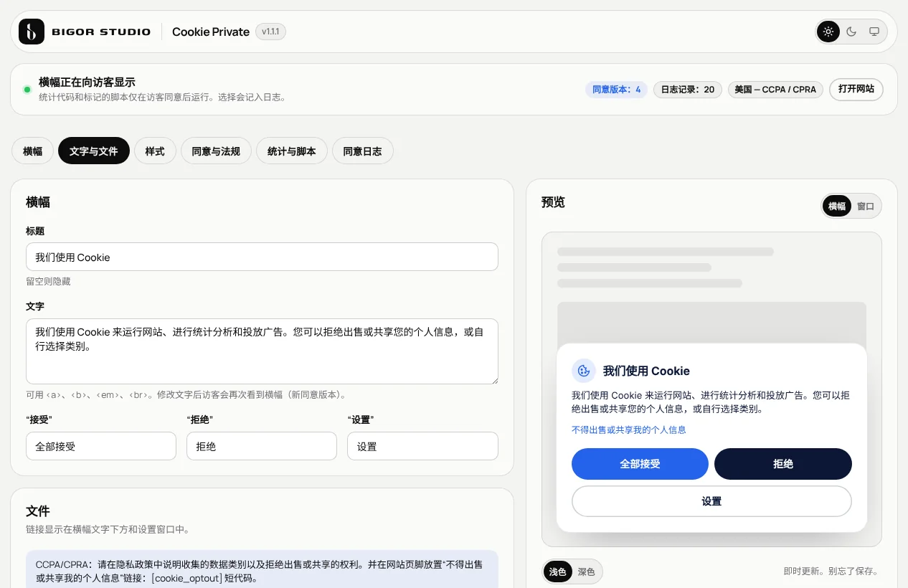
Task: Switch to the 同意与法规 tab
Action: (216, 151)
